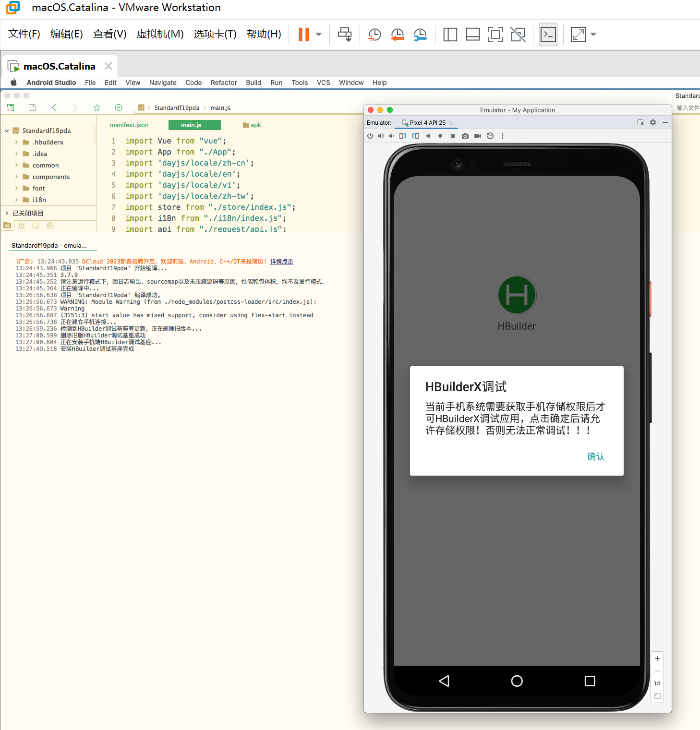Click the bookmark star icon
The width and height of the screenshot is (700, 730).
(97, 108)
